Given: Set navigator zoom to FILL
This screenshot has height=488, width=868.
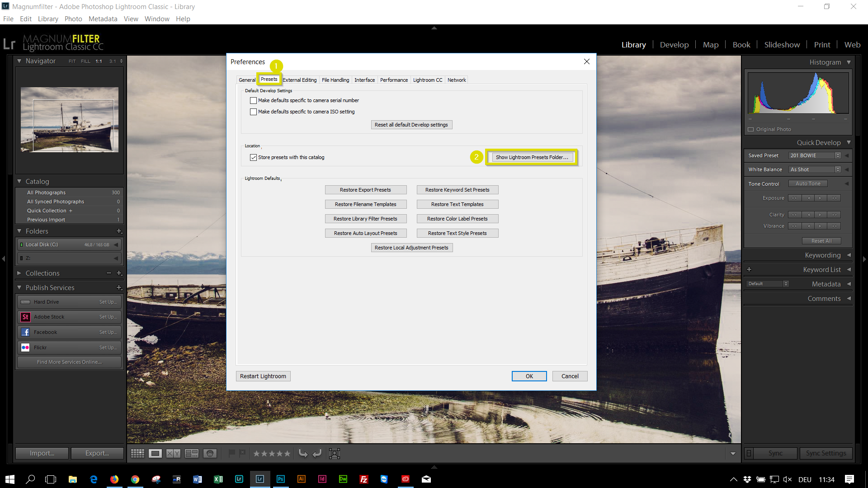Looking at the screenshot, I should coord(85,61).
